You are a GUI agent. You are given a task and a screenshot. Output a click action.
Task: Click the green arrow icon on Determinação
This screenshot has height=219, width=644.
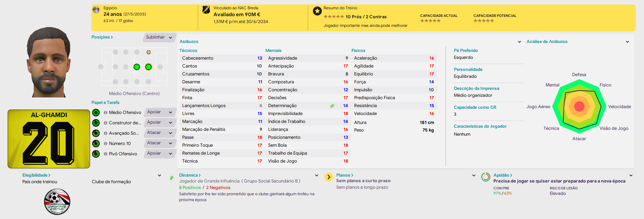pos(332,106)
